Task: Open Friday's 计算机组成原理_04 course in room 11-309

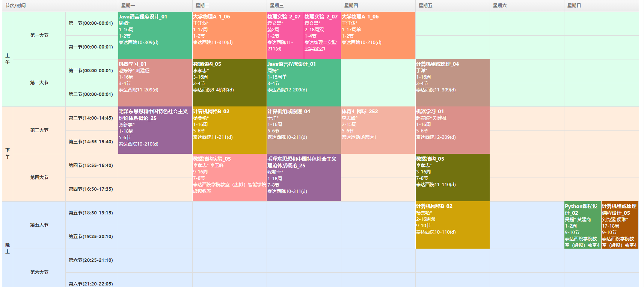Action: pos(452,83)
